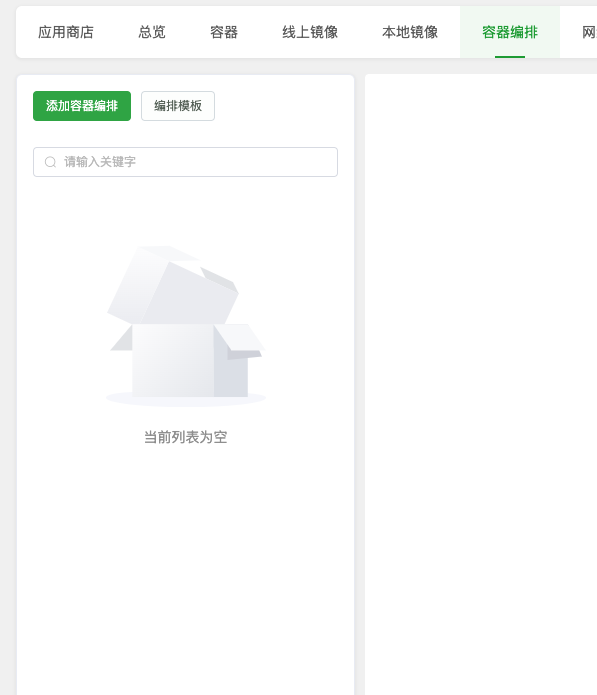Click the 当前列表为空 empty message

186,437
